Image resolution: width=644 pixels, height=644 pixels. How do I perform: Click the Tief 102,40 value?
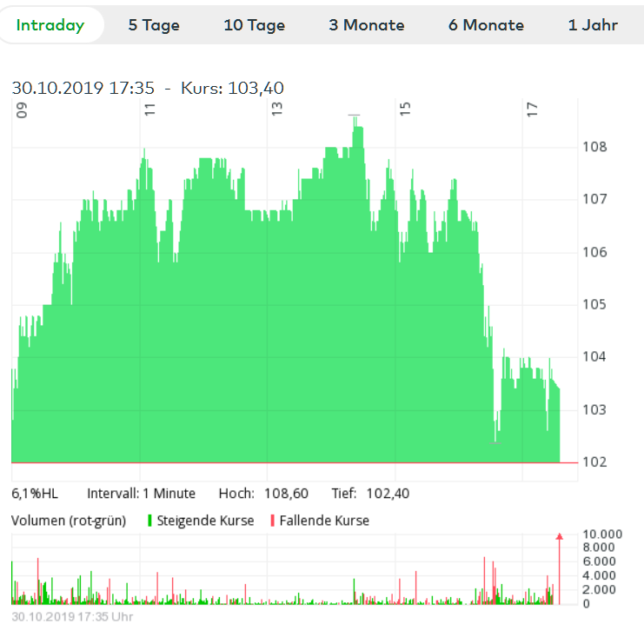pos(388,494)
